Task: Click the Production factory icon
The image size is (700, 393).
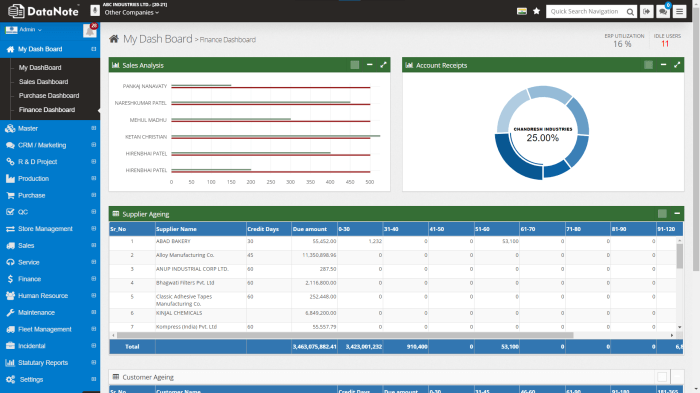Action: (x=10, y=179)
